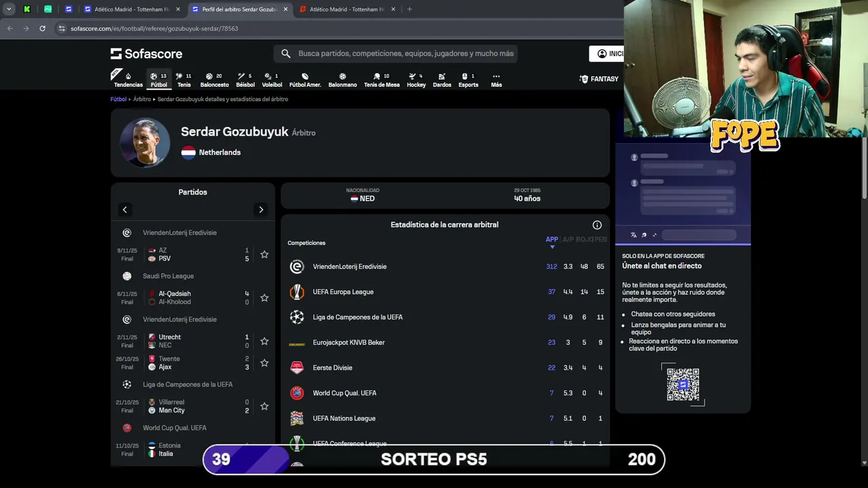Click the '40 años' age text
Image resolution: width=868 pixels, height=488 pixels.
527,199
